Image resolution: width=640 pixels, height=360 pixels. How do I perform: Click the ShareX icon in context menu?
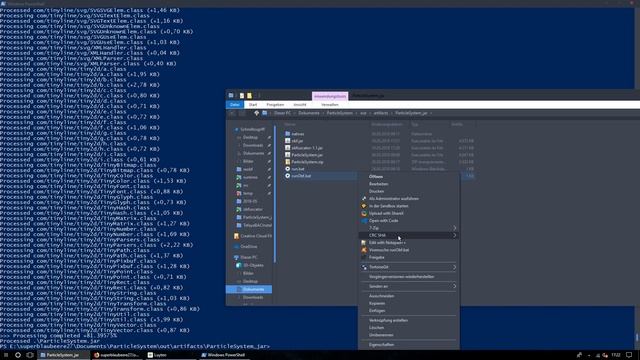[x=364, y=213]
